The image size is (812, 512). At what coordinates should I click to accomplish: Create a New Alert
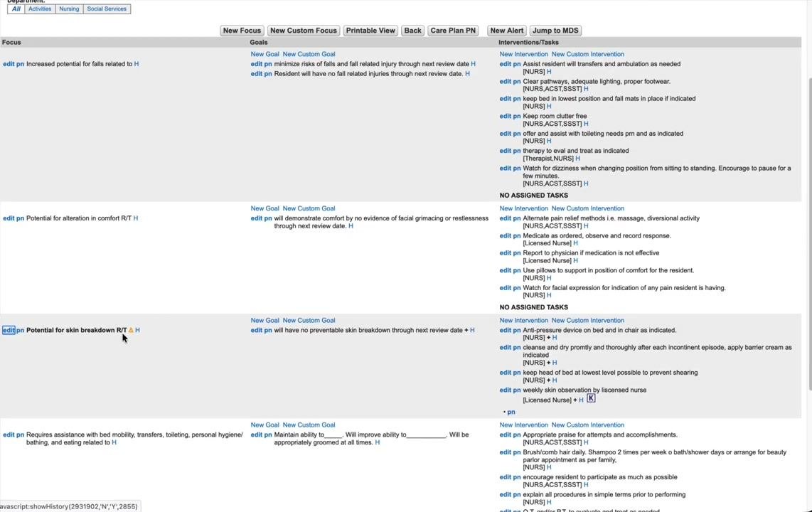[x=506, y=31]
